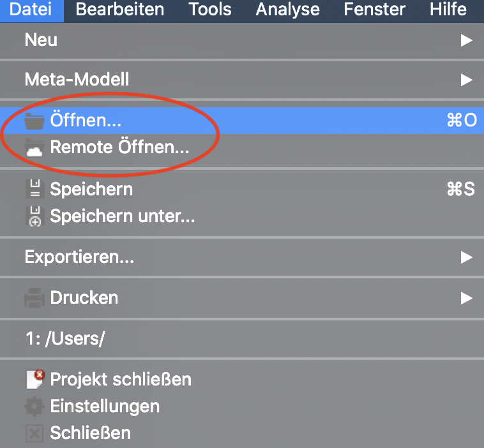Click the Speichern unter disk icon
The image size is (484, 448).
click(34, 216)
